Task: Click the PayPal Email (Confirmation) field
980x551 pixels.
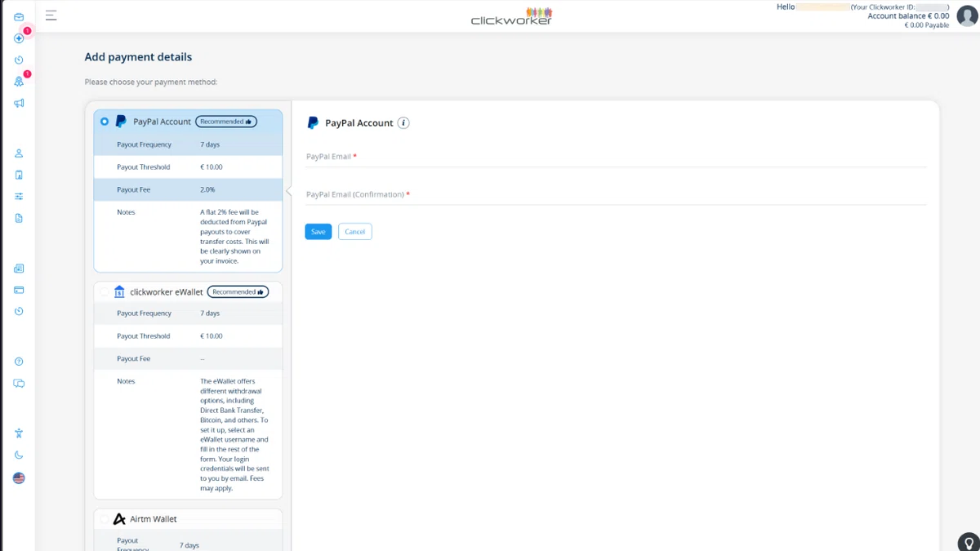Action: coord(616,194)
